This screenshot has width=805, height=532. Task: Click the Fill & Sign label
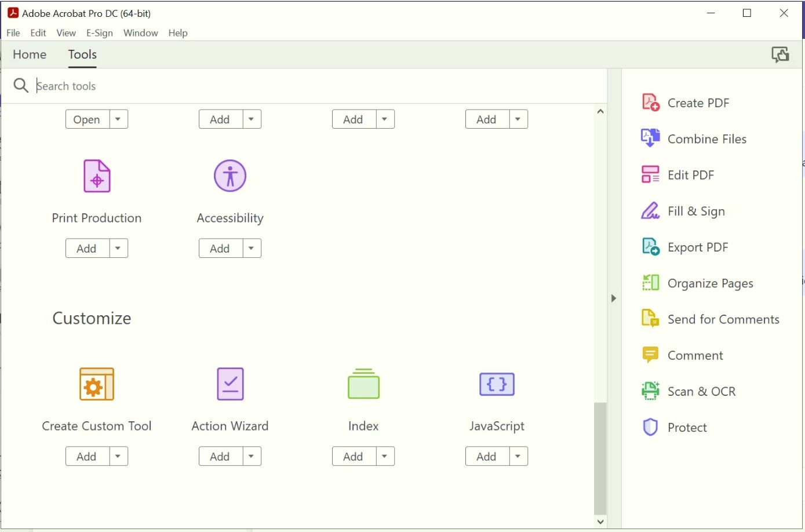(x=696, y=212)
